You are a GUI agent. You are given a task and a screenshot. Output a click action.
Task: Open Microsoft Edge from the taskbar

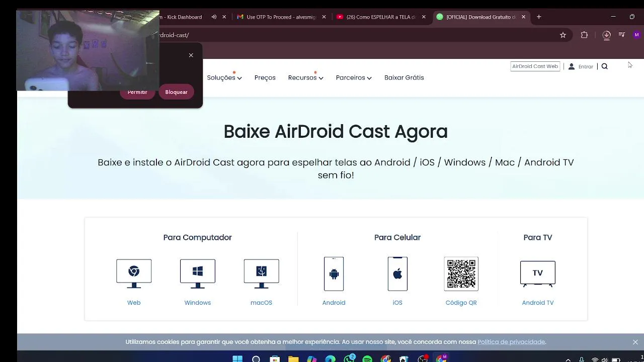pos(330,359)
